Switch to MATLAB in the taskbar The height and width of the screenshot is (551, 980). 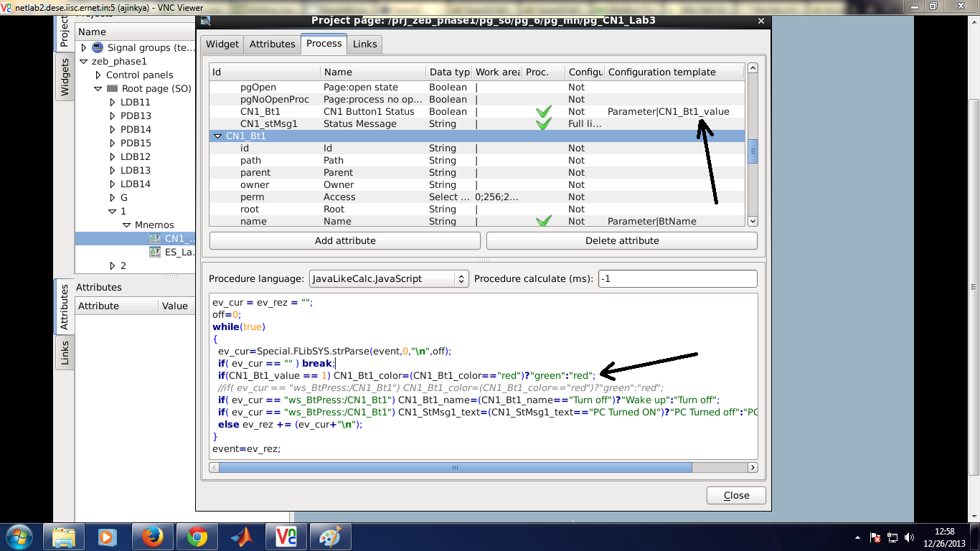(242, 536)
